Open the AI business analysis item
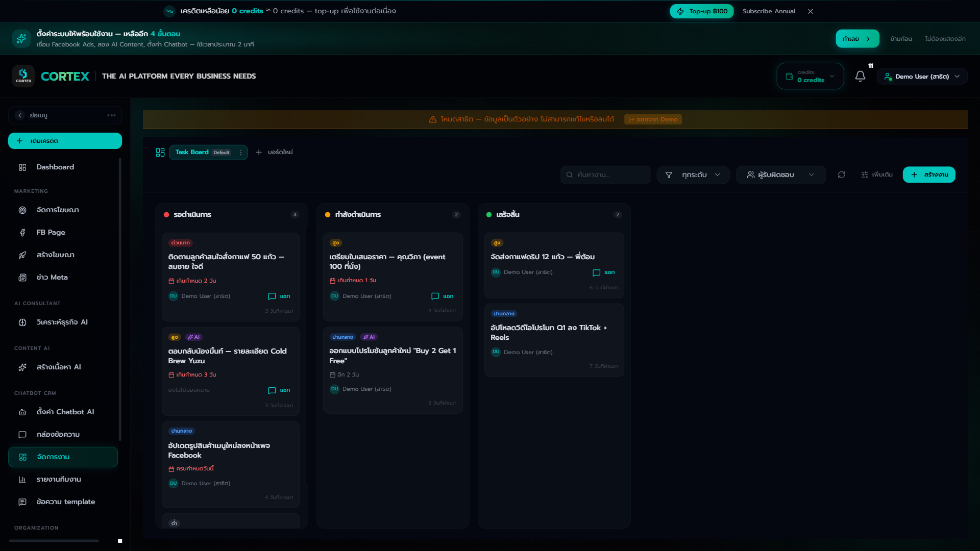Screen dimensions: 980x551 [x=63, y=322]
